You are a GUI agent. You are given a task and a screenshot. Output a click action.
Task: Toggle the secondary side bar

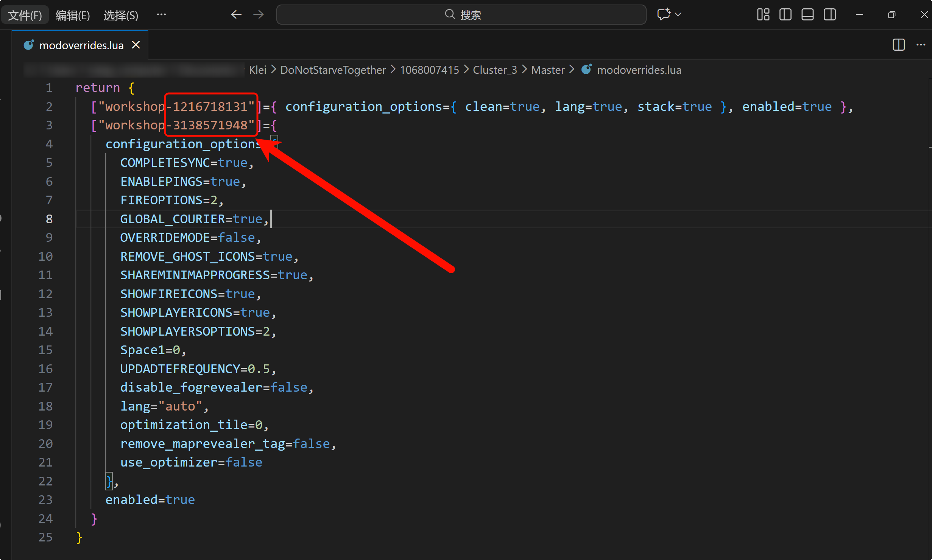pyautogui.click(x=829, y=15)
